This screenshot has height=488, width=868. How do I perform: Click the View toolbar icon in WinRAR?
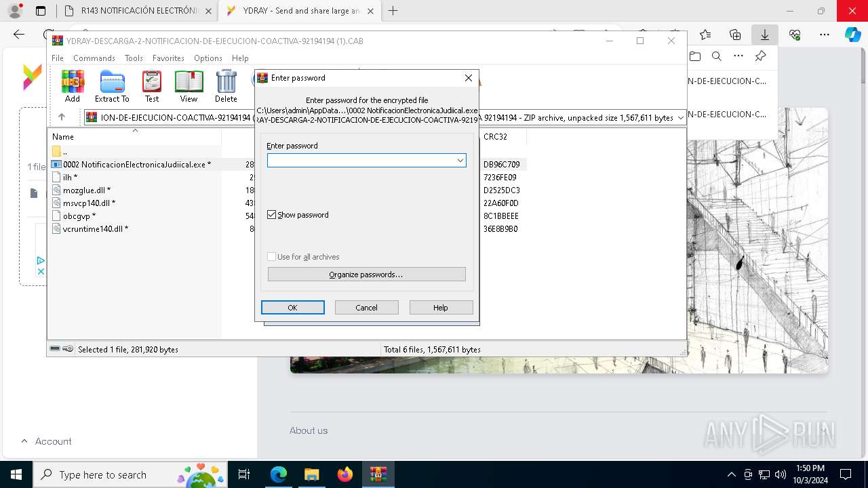189,86
